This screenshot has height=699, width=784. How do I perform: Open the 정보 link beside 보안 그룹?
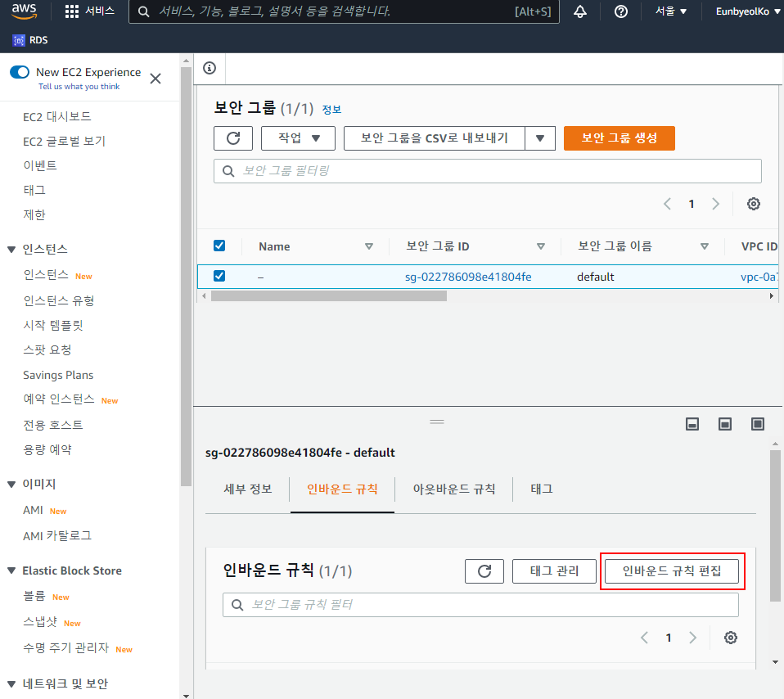tap(331, 109)
